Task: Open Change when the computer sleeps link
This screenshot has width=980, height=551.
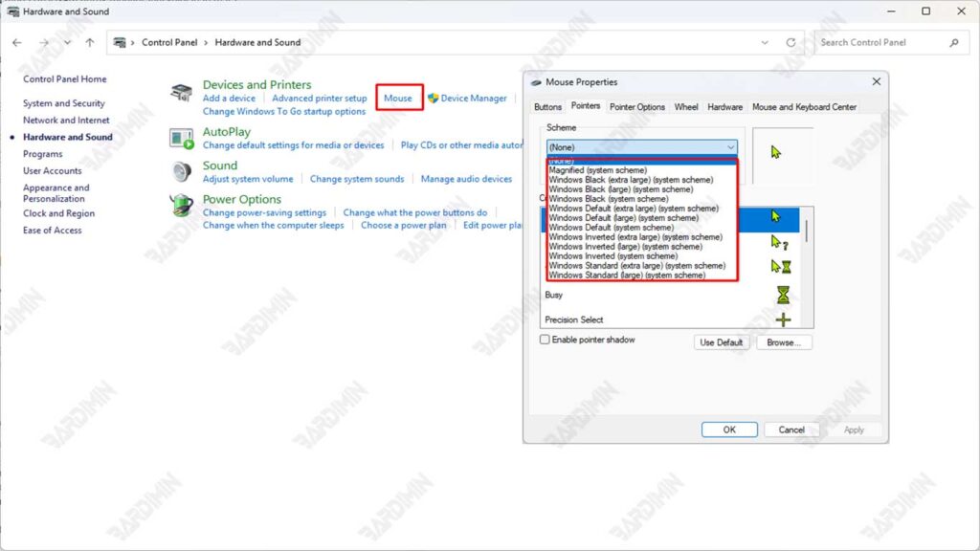Action: point(273,225)
